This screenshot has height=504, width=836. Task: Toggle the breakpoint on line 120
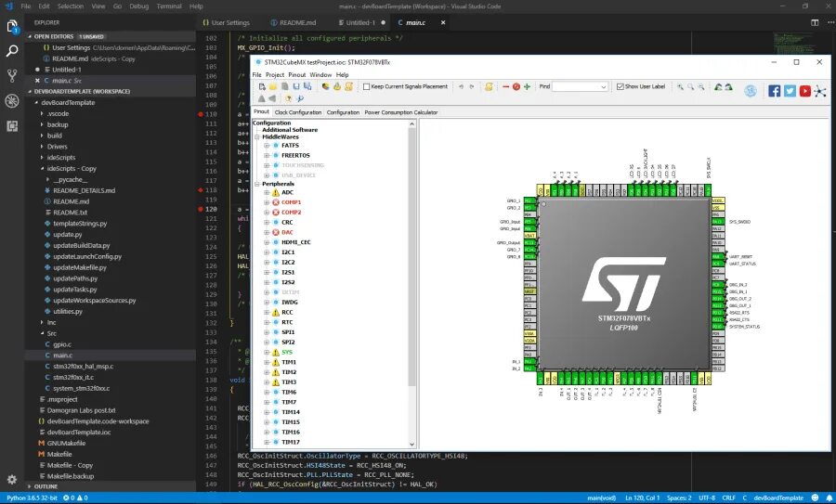click(201, 209)
